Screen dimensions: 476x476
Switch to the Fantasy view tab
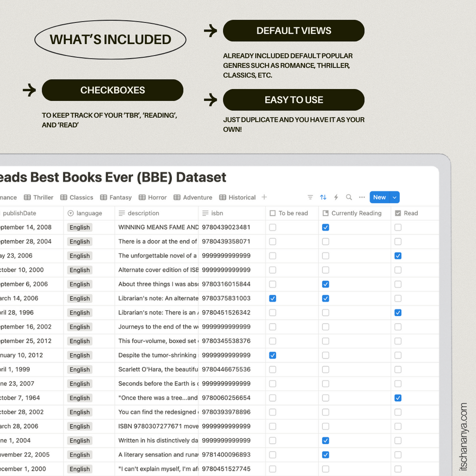tap(116, 198)
